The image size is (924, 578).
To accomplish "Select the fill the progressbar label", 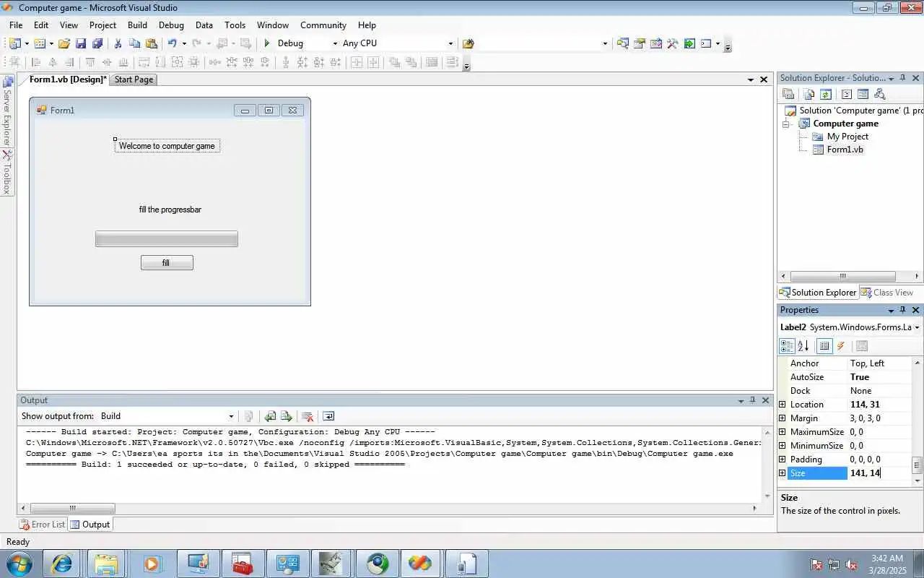I will (x=170, y=210).
